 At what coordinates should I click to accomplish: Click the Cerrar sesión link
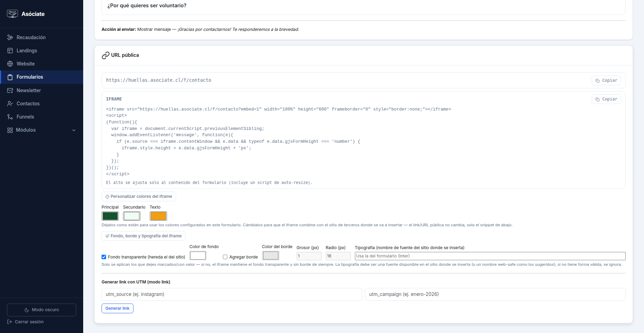pyautogui.click(x=29, y=322)
